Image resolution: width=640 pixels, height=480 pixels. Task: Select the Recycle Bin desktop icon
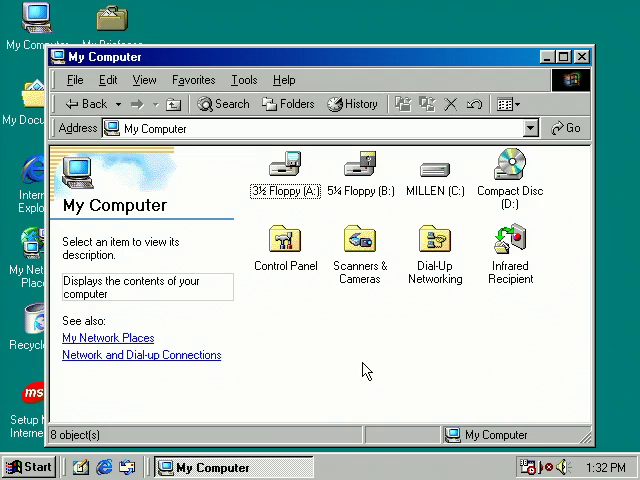(34, 319)
